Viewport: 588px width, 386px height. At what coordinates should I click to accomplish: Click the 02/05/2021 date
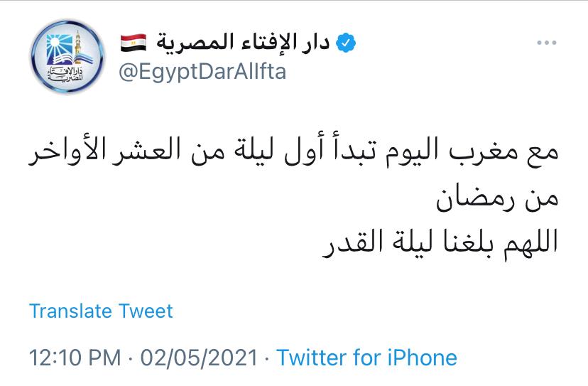tap(199, 357)
